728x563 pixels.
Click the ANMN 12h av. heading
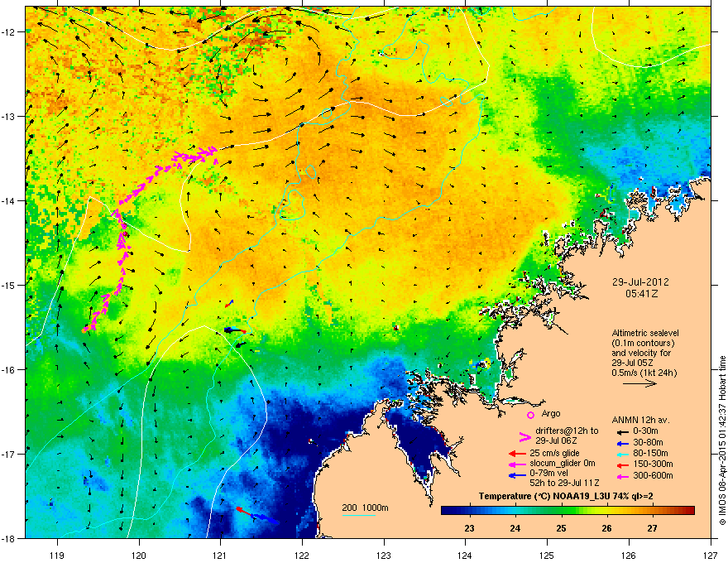pos(640,421)
